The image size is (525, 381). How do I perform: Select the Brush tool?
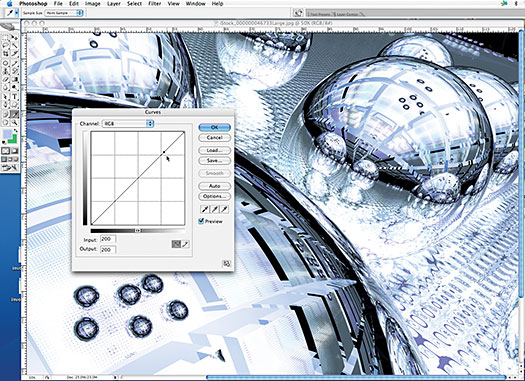(x=14, y=63)
